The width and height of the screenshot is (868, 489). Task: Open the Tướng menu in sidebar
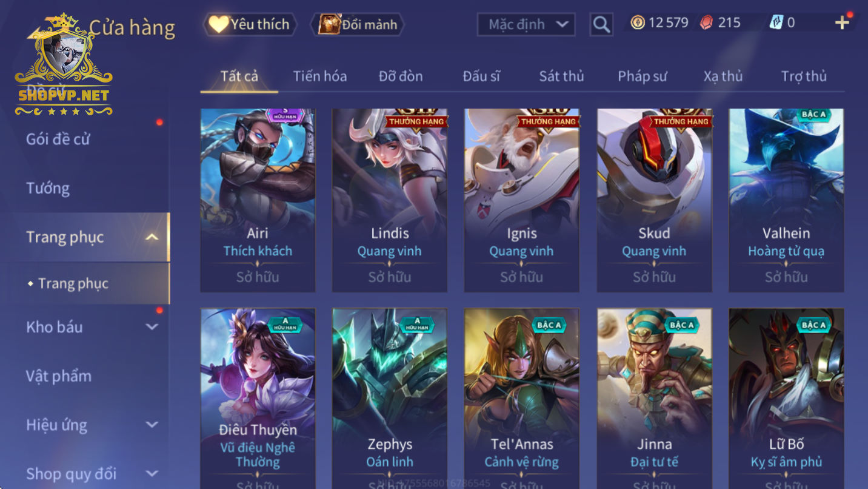[48, 188]
